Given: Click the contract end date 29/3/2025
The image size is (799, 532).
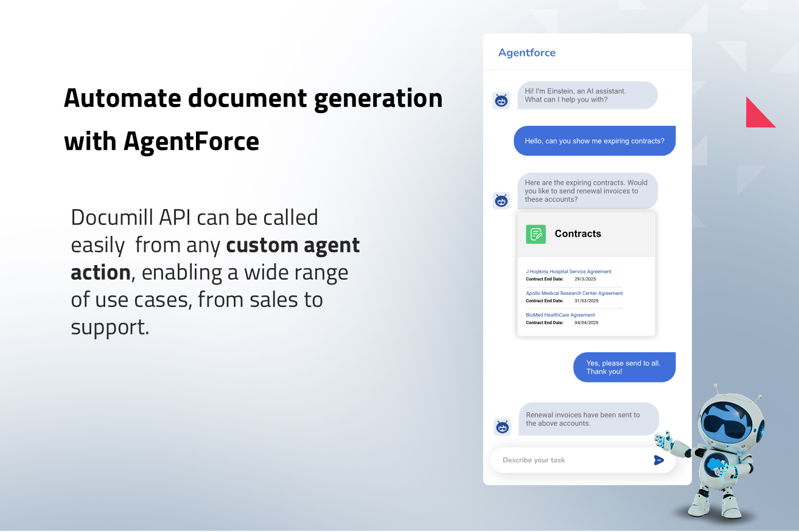Looking at the screenshot, I should click(585, 279).
